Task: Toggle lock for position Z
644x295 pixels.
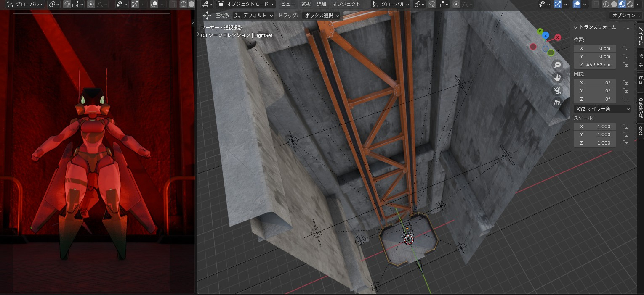Action: tap(625, 65)
